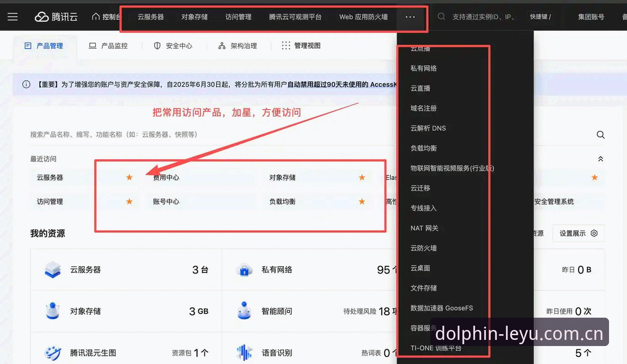Image resolution: width=627 pixels, height=364 pixels.
Task: Open the 语音识别 resource card icon
Action: (x=244, y=353)
